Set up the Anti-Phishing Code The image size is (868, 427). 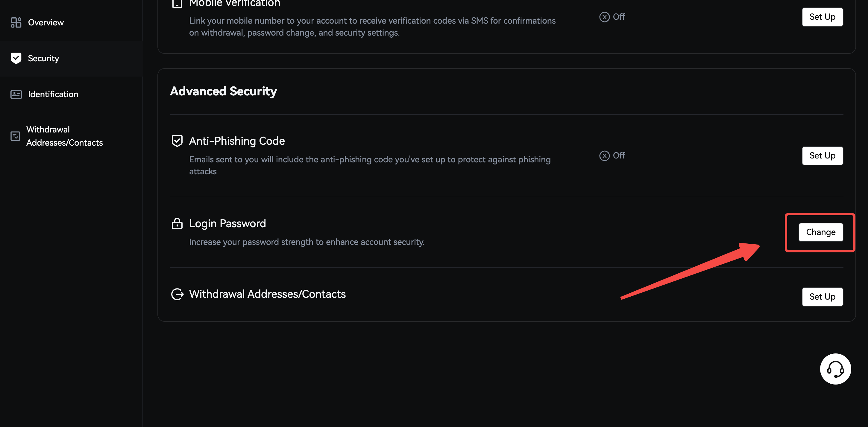[822, 155]
